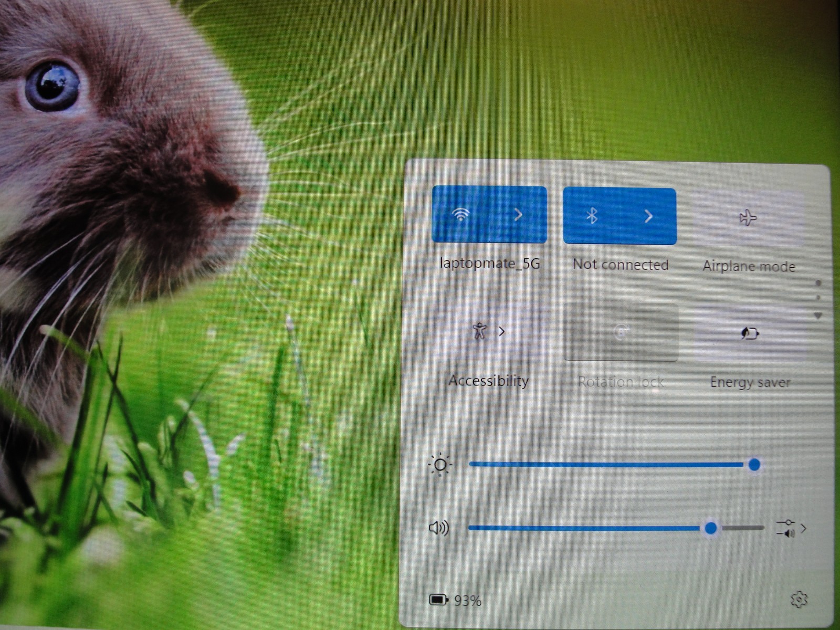Open all settings with gear icon
The image size is (840, 630).
[x=799, y=600]
